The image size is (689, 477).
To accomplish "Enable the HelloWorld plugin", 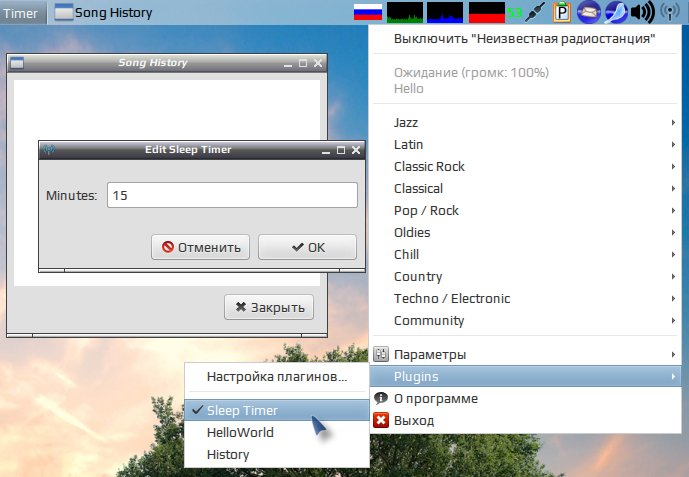I will [276, 432].
